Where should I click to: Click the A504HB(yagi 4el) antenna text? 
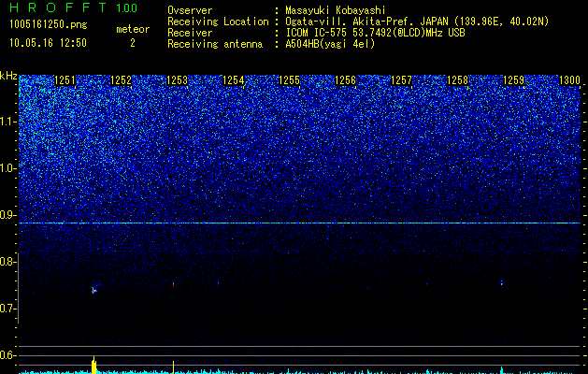(x=330, y=44)
